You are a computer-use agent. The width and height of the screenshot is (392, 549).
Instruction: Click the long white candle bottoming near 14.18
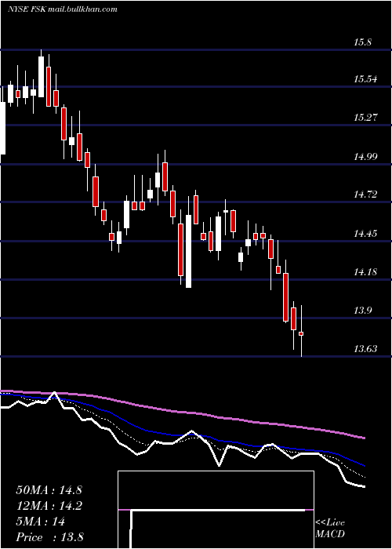[188, 251]
